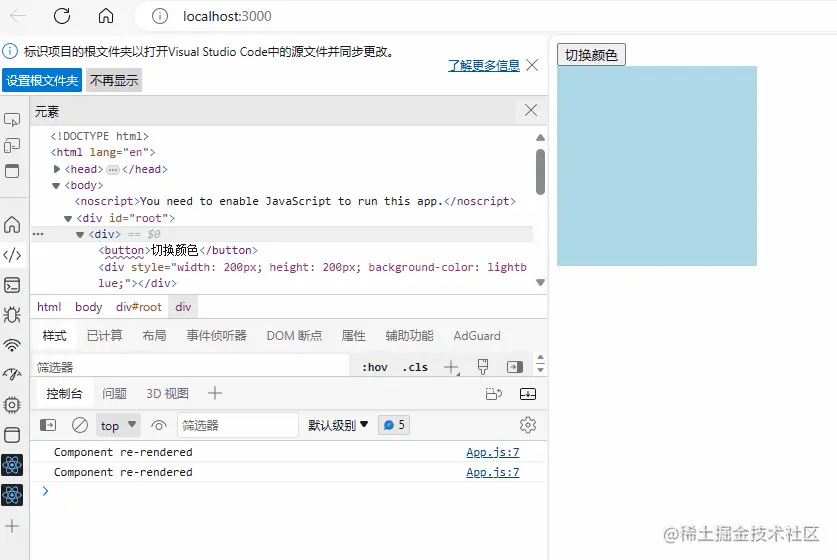Switch to the AdGuard tab
This screenshot has width=837, height=560.
click(477, 336)
